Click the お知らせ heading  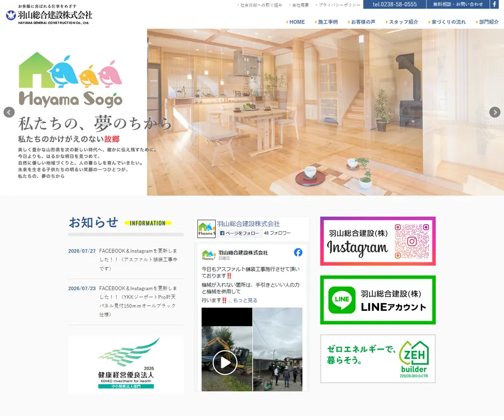click(93, 223)
